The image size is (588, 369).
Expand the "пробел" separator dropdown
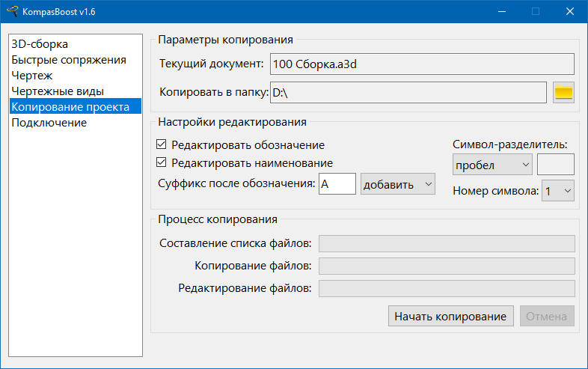[x=491, y=164]
